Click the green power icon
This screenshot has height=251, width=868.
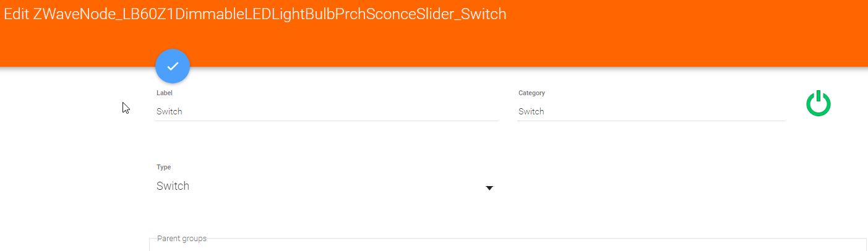pyautogui.click(x=818, y=104)
